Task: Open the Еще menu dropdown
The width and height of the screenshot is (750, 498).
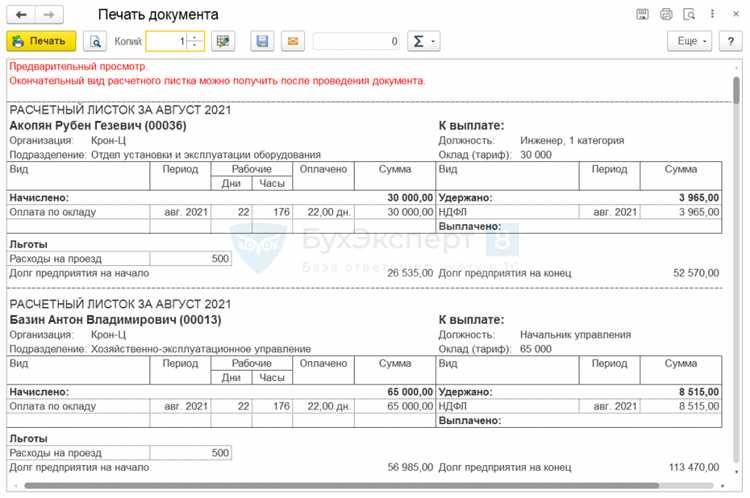Action: 690,41
